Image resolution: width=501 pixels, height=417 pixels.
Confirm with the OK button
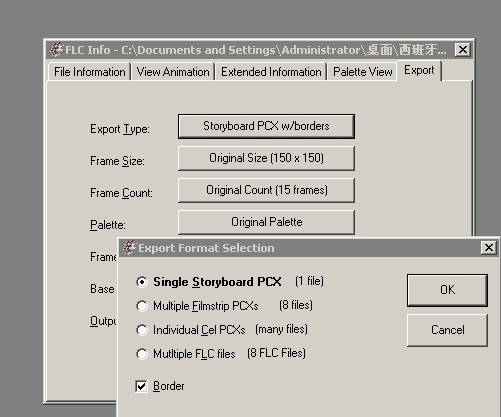[447, 290]
